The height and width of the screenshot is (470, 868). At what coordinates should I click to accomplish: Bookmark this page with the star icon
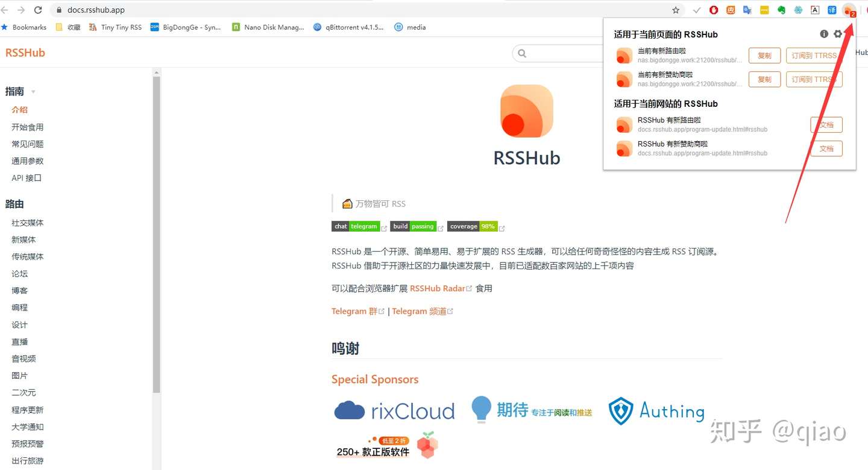pos(676,10)
